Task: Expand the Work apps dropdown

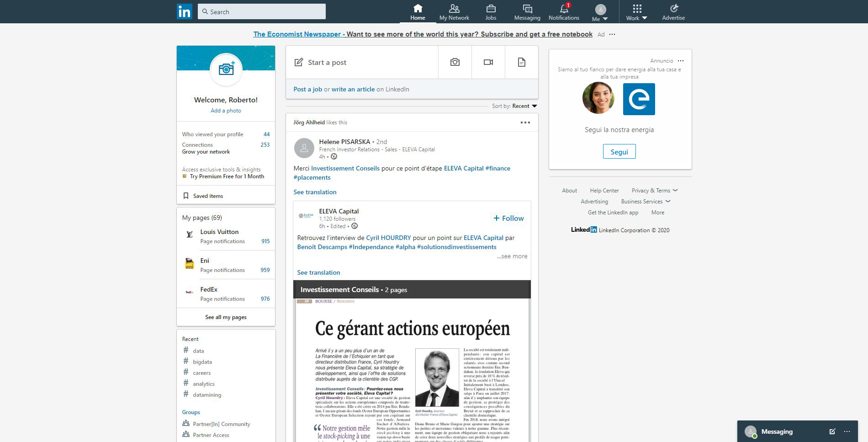Action: [637, 12]
